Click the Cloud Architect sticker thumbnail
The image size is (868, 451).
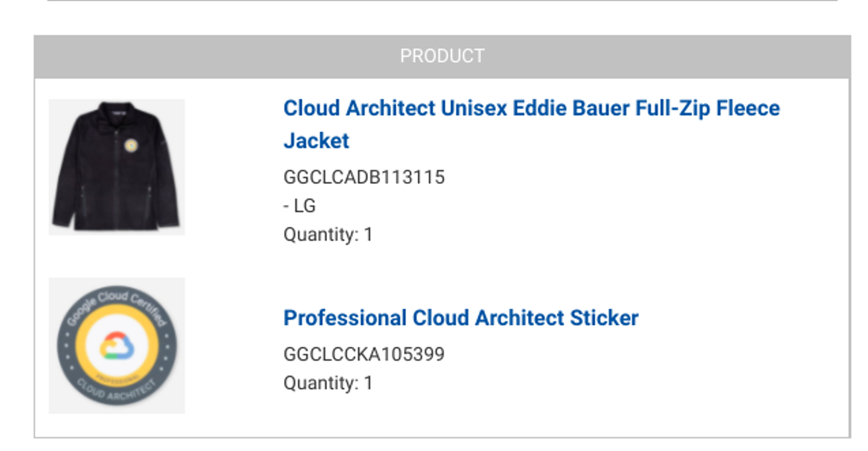point(116,345)
